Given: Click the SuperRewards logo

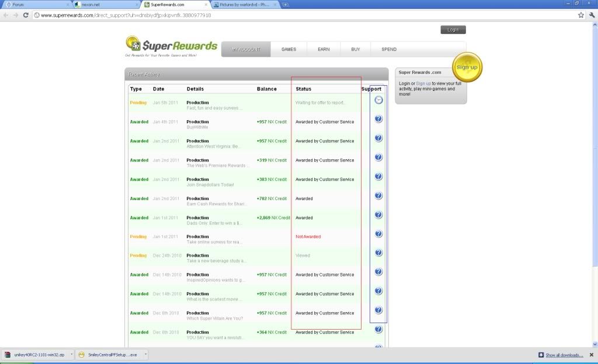Looking at the screenshot, I should click(171, 46).
